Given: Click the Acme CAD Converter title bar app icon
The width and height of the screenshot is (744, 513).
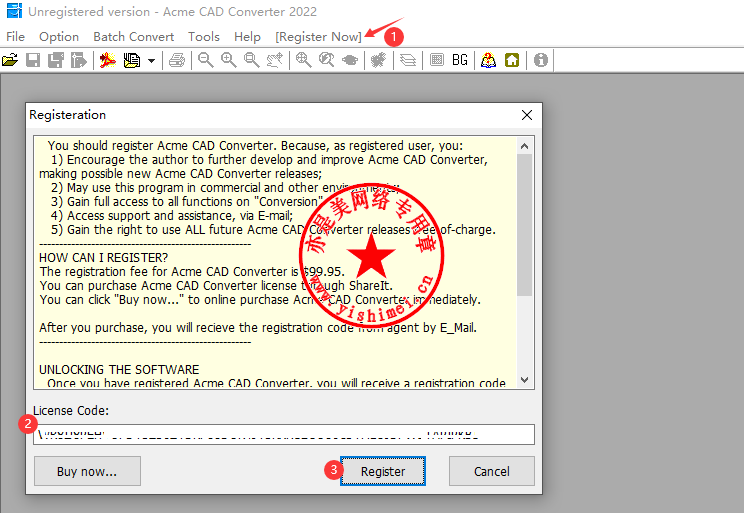Looking at the screenshot, I should click(x=14, y=10).
